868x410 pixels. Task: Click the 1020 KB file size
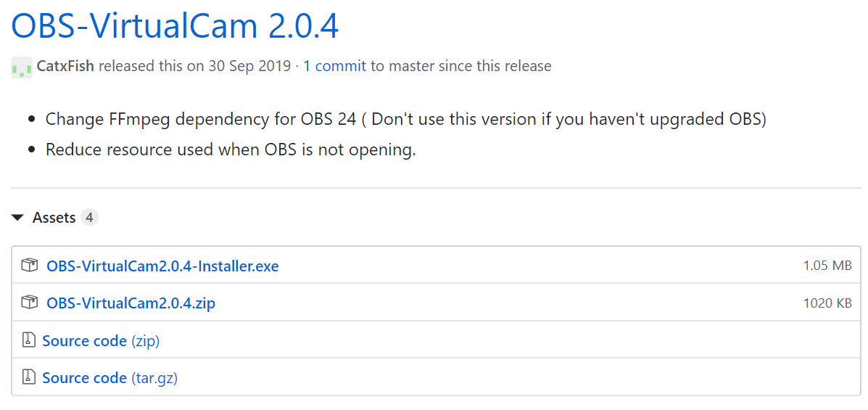coord(827,303)
